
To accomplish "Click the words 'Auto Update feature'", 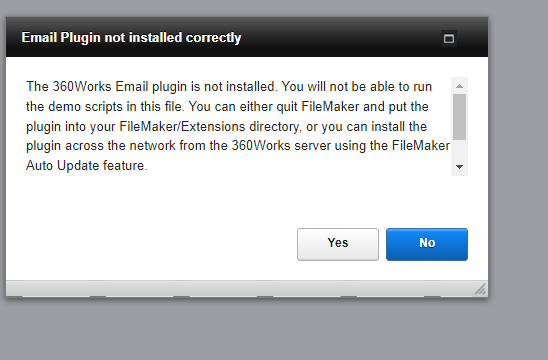I will click(86, 165).
